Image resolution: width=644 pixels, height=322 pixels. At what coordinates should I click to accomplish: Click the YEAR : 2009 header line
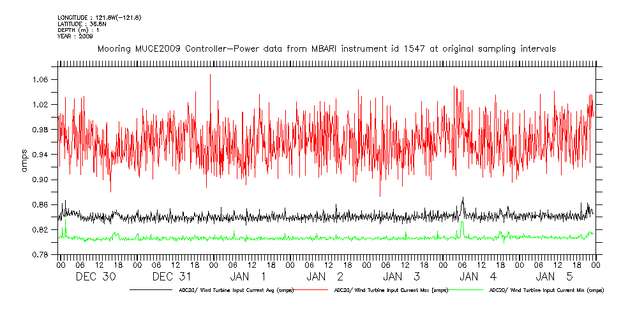pyautogui.click(x=75, y=36)
